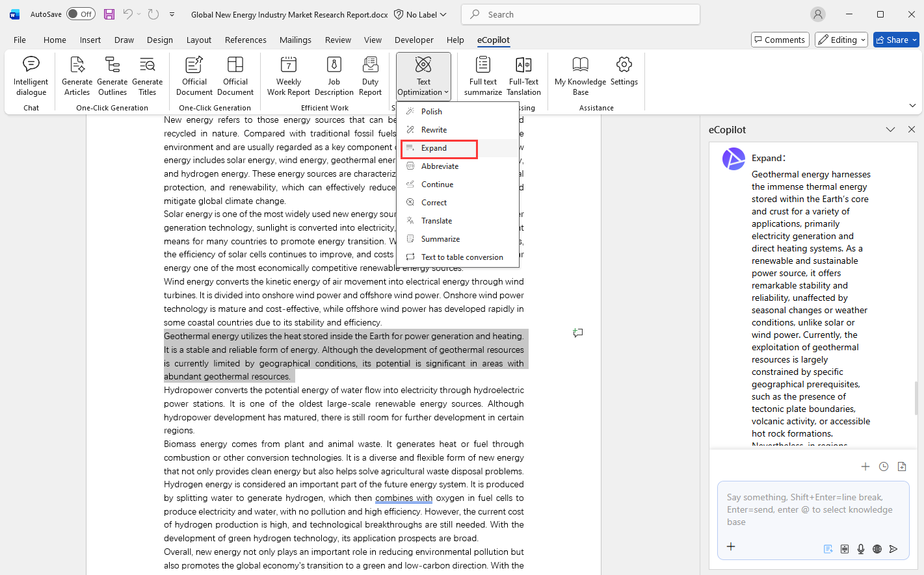Select Expand from optimization menu
Image resolution: width=924 pixels, height=575 pixels.
pyautogui.click(x=434, y=148)
